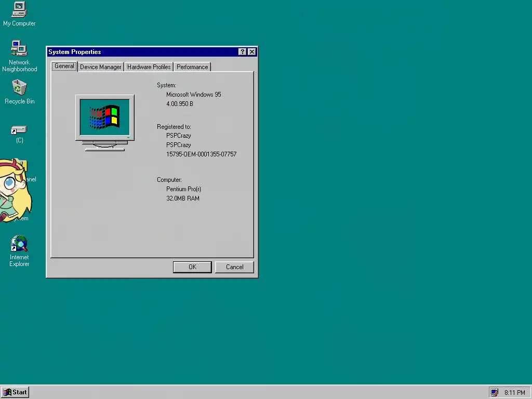Click the 'Computer:' label
The width and height of the screenshot is (532, 399).
(x=169, y=180)
